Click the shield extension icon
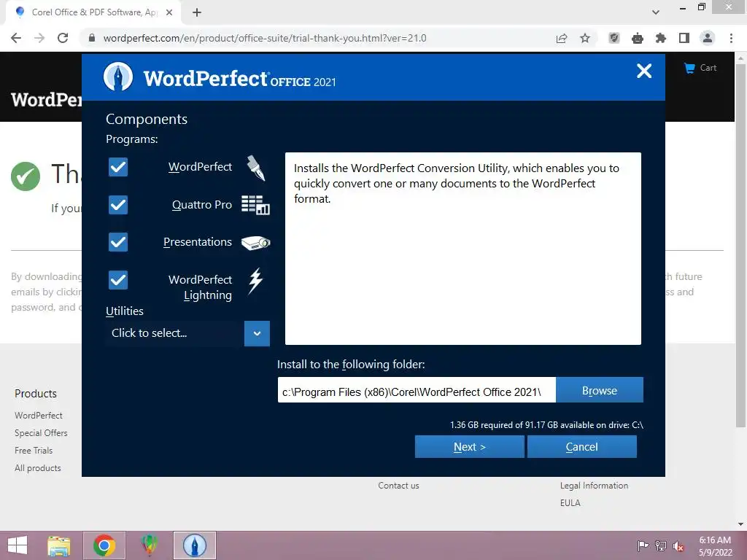The height and width of the screenshot is (560, 747). click(614, 38)
